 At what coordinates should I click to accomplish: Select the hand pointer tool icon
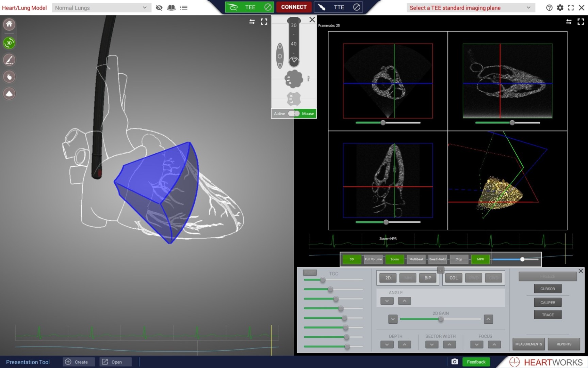click(x=9, y=77)
